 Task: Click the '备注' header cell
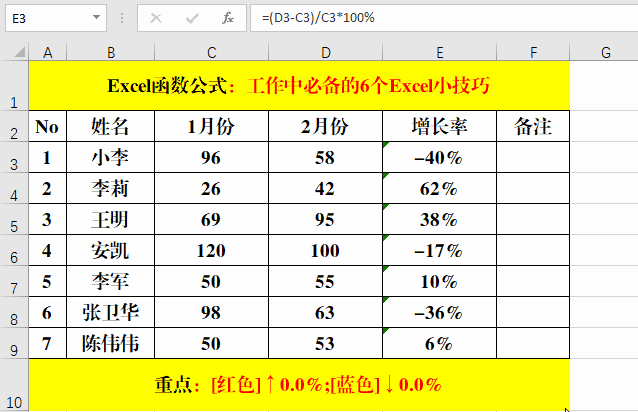tap(533, 126)
